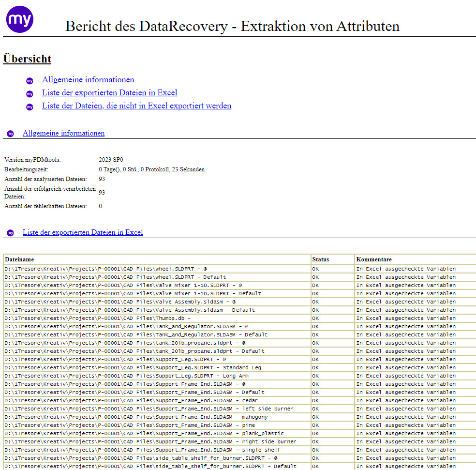The image size is (476, 470).
Task: Click the OK status of 'Support_Leg.SLDPRT - Long Arm'
Action: [315, 376]
